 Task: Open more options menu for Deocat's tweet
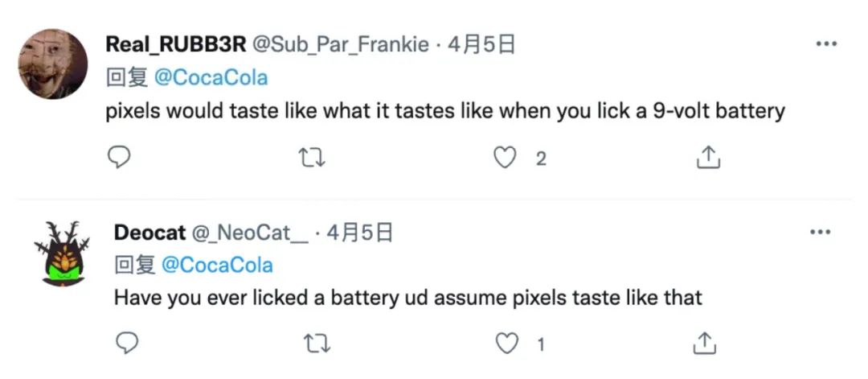click(x=820, y=233)
